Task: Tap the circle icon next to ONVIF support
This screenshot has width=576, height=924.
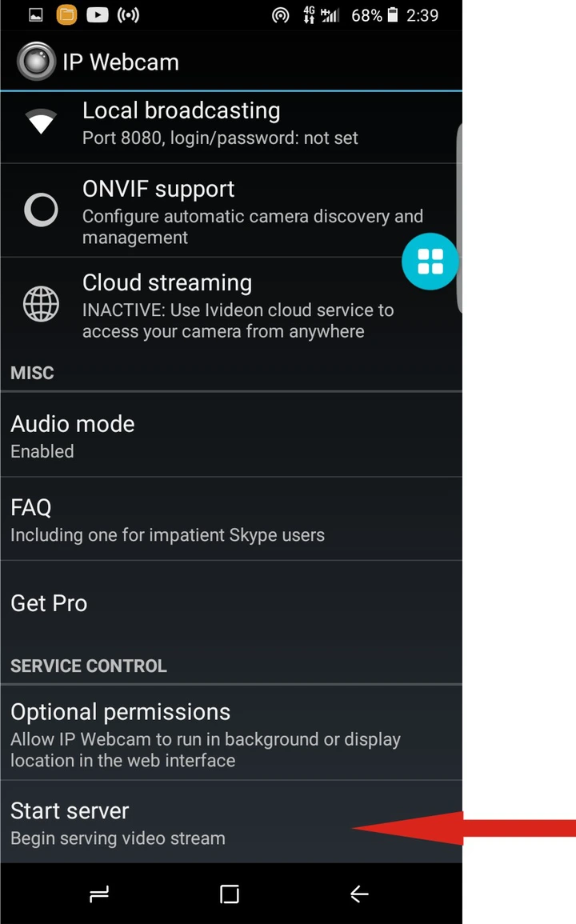Action: point(41,209)
